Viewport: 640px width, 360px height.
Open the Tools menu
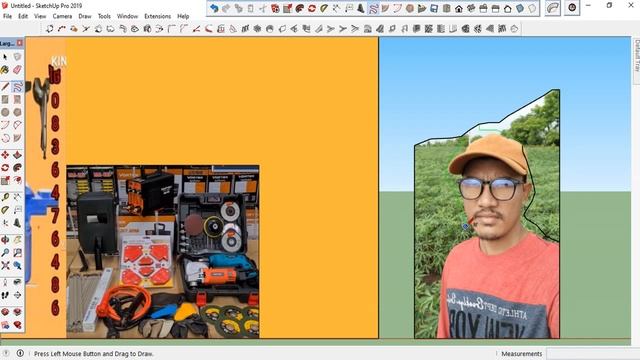pos(104,16)
